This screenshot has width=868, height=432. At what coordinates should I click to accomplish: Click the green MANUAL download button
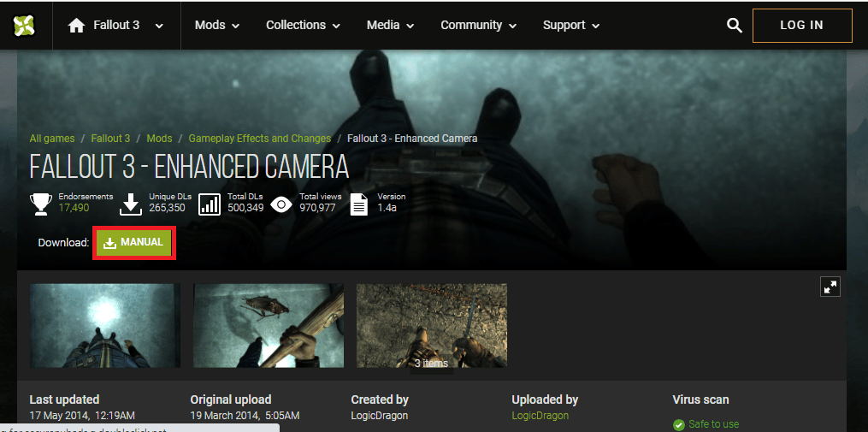134,243
